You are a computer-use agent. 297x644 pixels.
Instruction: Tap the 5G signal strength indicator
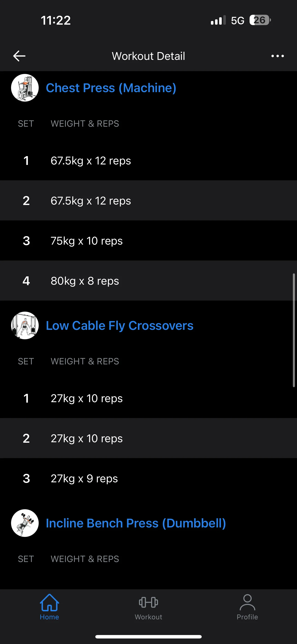tap(227, 20)
